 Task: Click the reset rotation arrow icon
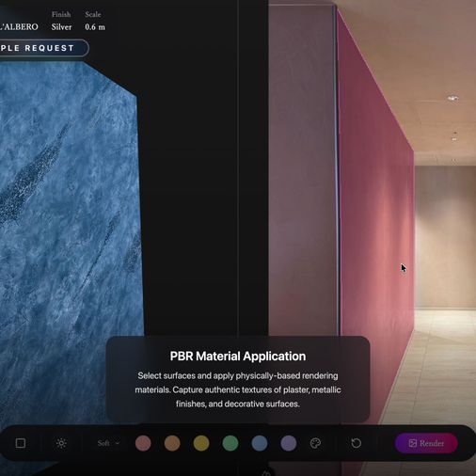356,443
